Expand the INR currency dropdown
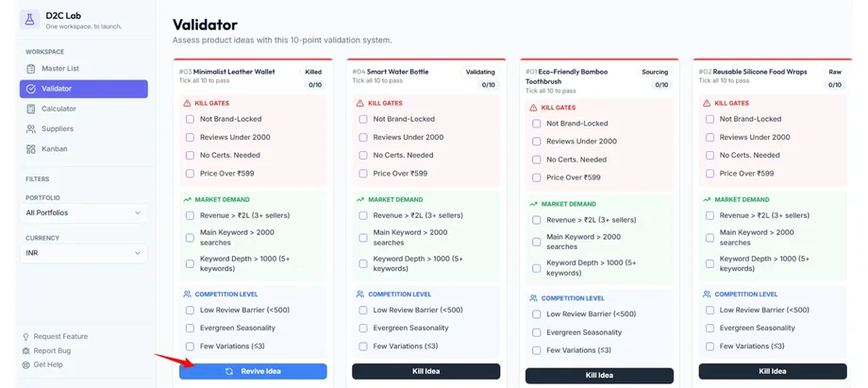Screen dimensions: 868x388 [84, 254]
